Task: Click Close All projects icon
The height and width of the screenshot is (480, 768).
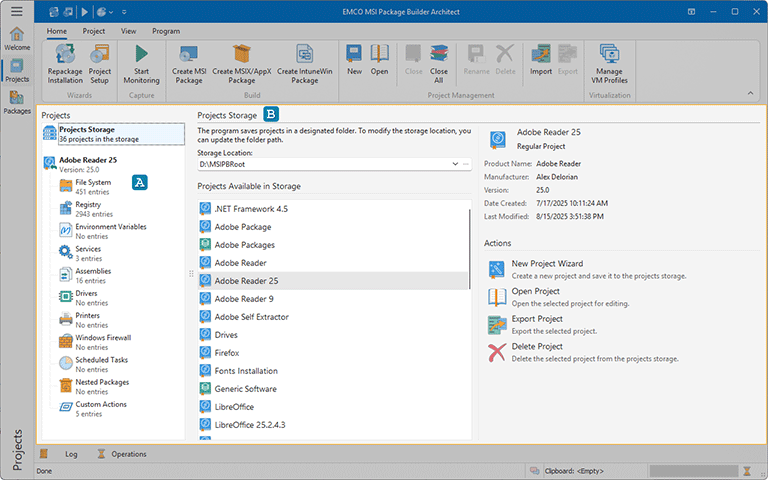Action: point(439,55)
